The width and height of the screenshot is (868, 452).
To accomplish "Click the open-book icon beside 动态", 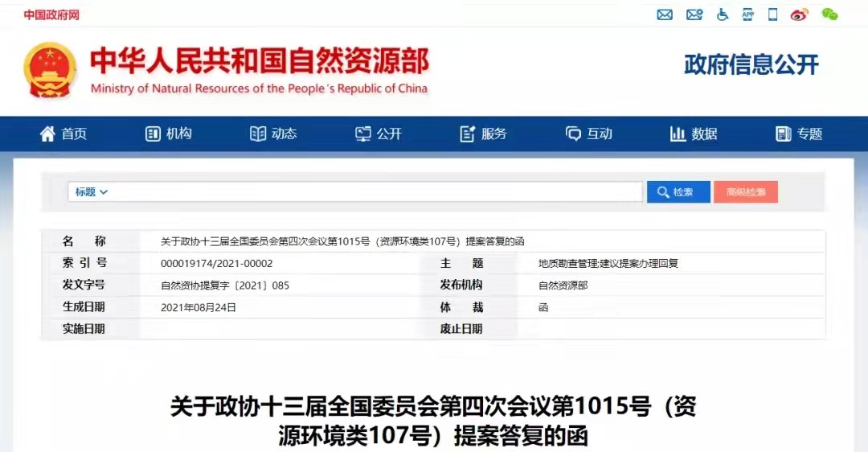I will pos(258,134).
